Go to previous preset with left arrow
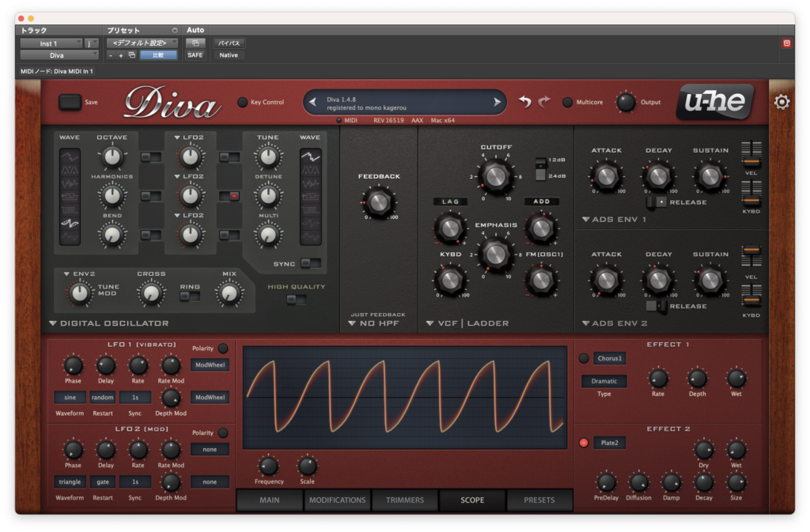Image resolution: width=810 pixels, height=532 pixels. (312, 102)
